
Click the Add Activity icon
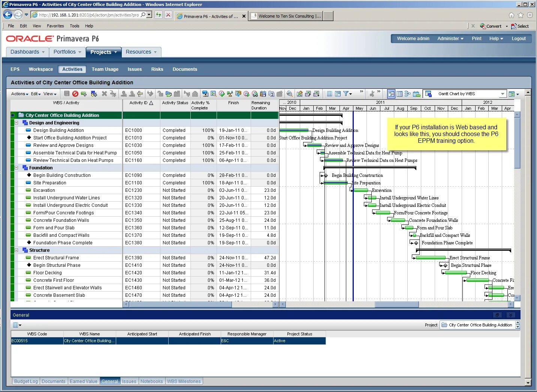(84, 94)
